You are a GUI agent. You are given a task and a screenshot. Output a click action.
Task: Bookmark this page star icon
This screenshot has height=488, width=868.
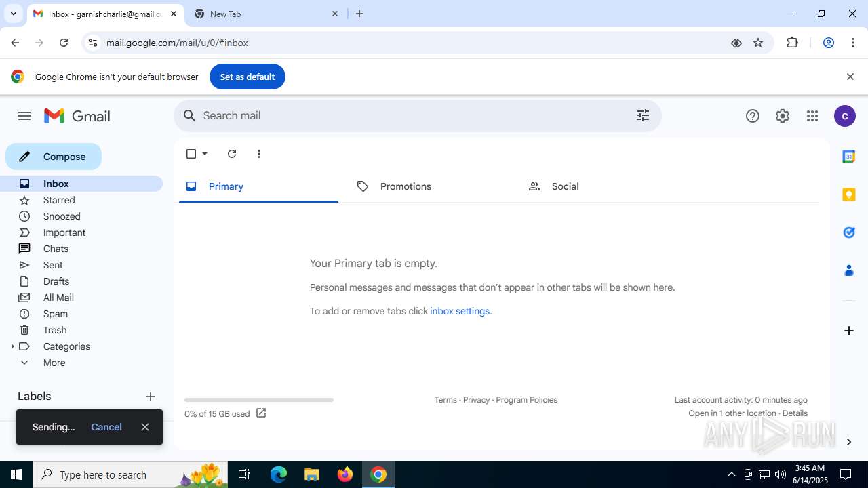[758, 43]
